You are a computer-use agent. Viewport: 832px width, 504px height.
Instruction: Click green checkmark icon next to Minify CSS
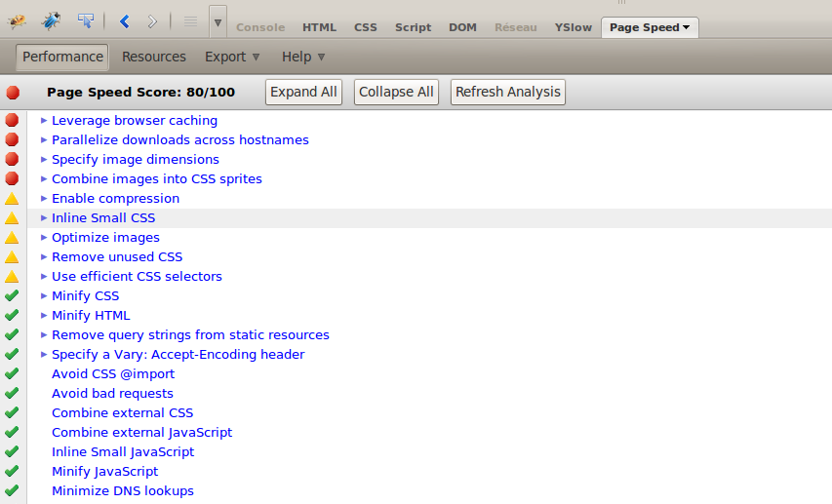[x=12, y=295]
